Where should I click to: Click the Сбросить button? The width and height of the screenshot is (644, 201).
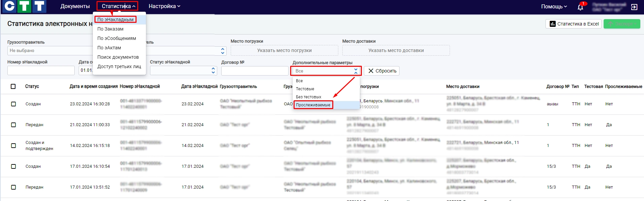pyautogui.click(x=382, y=71)
